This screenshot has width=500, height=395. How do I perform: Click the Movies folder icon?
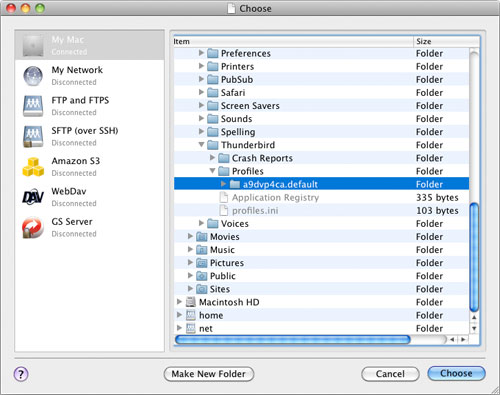[201, 237]
